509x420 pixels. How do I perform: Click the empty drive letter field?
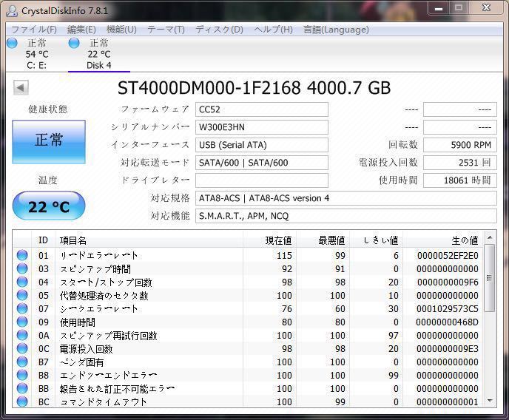click(262, 180)
